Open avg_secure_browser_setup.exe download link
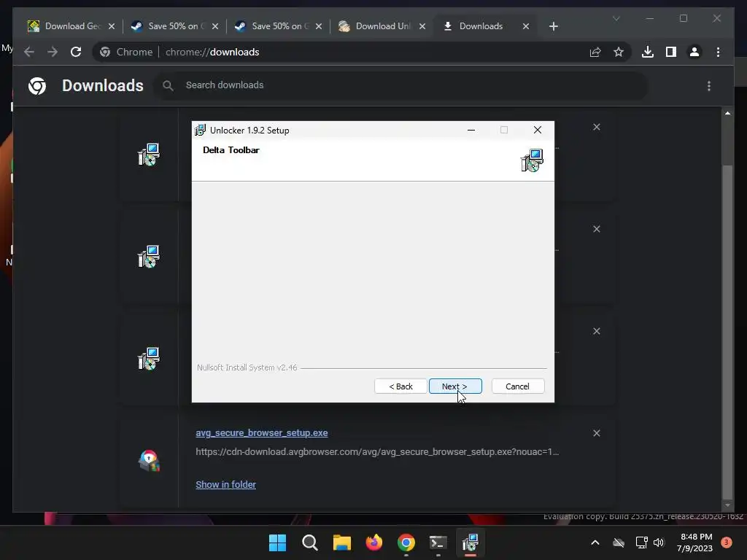This screenshot has width=747, height=560. point(262,433)
